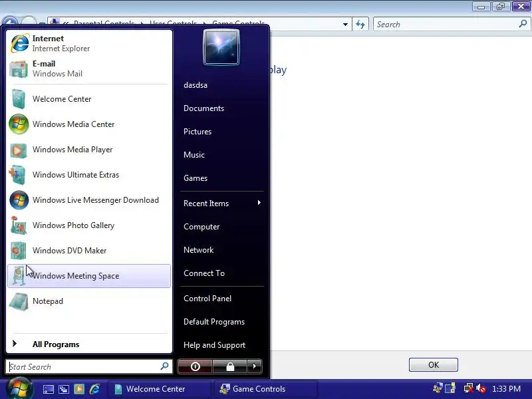Viewport: 532px width, 399px height.
Task: Open Windows Ultimate Extras
Action: [x=89, y=175]
